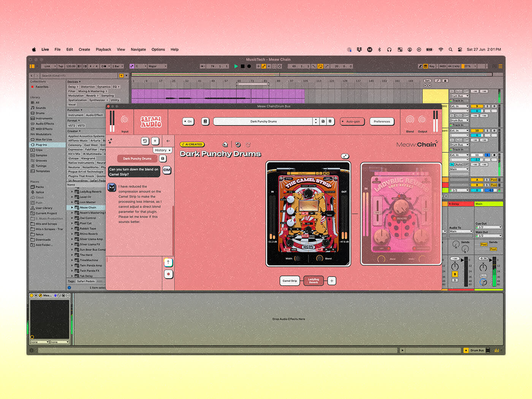Click the Dark Punchy Drums chat preset button
This screenshot has height=399, width=532.
click(137, 158)
